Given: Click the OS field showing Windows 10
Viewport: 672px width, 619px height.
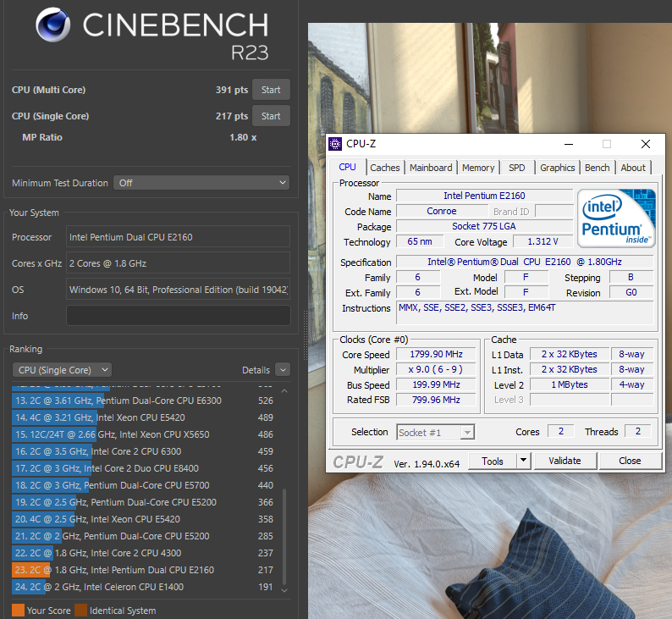Looking at the screenshot, I should tap(179, 290).
